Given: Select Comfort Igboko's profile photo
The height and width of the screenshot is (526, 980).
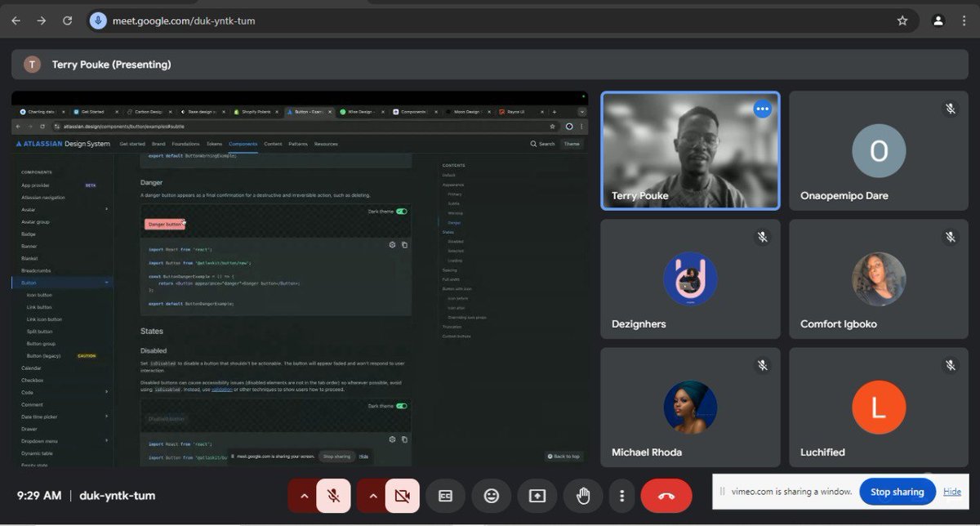Looking at the screenshot, I should click(879, 279).
